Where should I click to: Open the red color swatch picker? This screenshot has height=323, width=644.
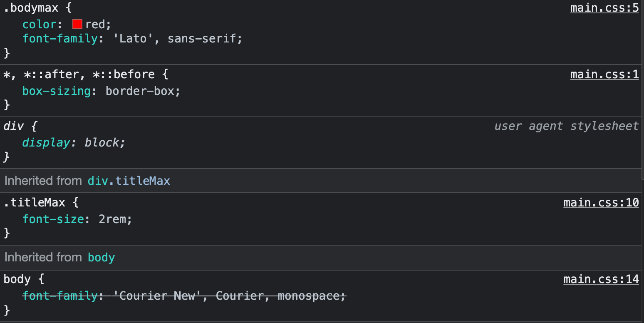pos(77,24)
